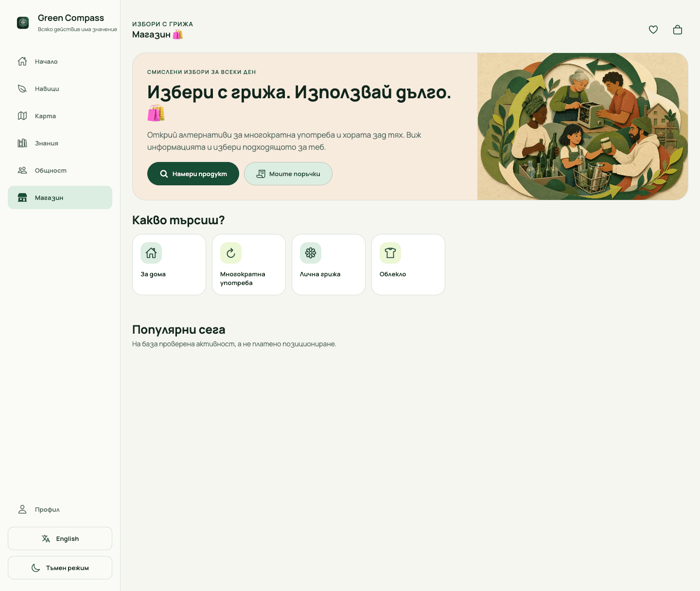Click the people icon beside Общност

pos(22,170)
